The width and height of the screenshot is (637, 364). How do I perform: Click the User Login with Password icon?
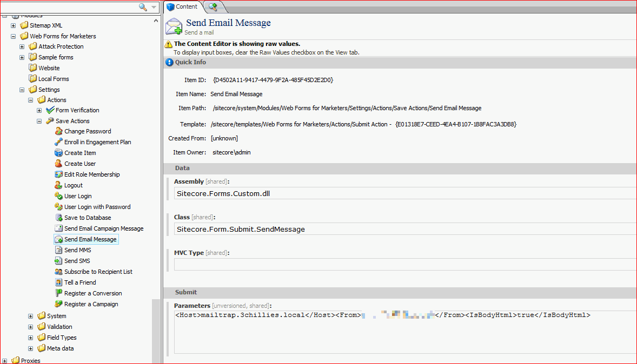58,206
